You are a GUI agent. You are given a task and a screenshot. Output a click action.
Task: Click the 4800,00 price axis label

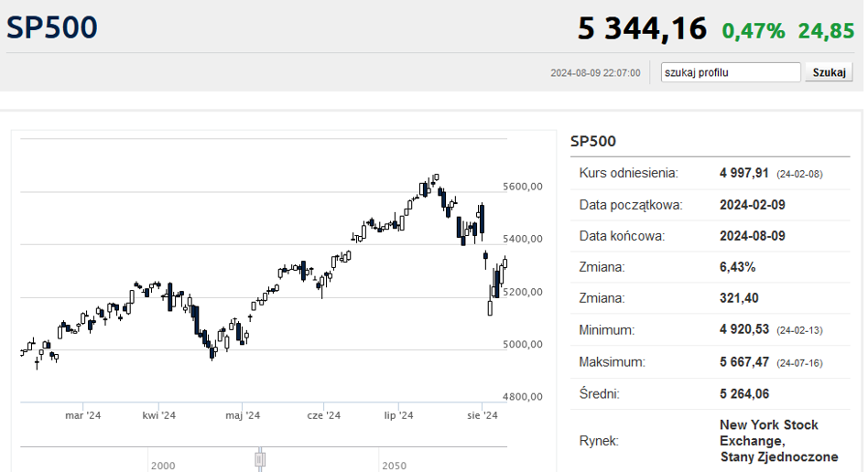coord(523,397)
